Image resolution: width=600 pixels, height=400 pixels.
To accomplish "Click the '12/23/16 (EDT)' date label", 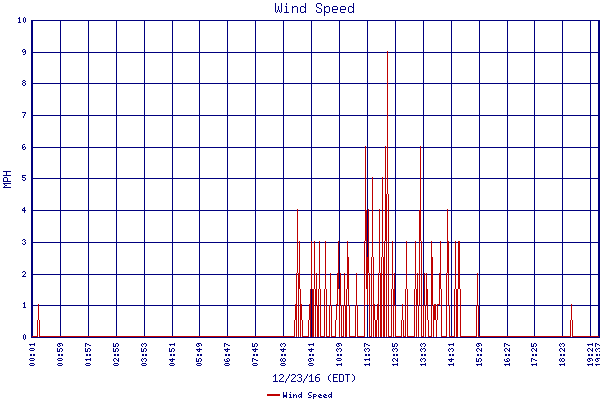I will (x=314, y=378).
